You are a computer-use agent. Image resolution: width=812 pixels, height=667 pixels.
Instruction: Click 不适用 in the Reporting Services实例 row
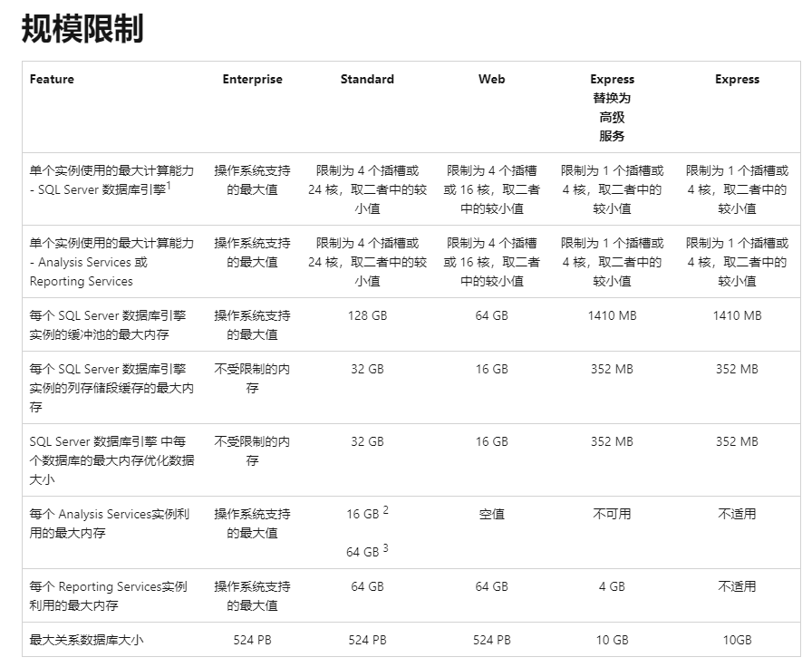[737, 586]
